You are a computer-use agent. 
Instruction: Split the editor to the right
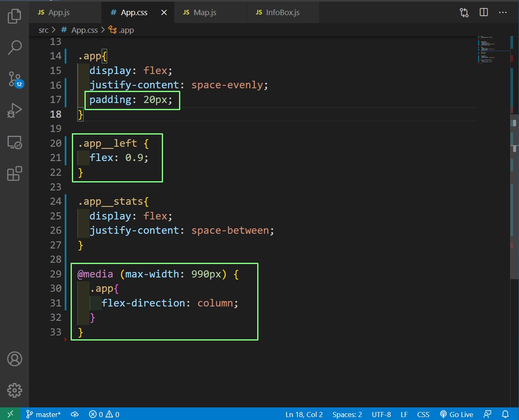click(x=484, y=13)
